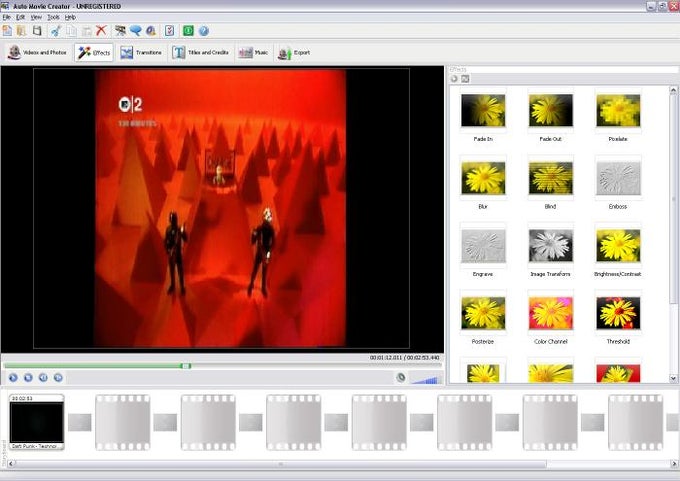680x481 pixels.
Task: Click the first transition slot after the clip
Action: (80, 422)
